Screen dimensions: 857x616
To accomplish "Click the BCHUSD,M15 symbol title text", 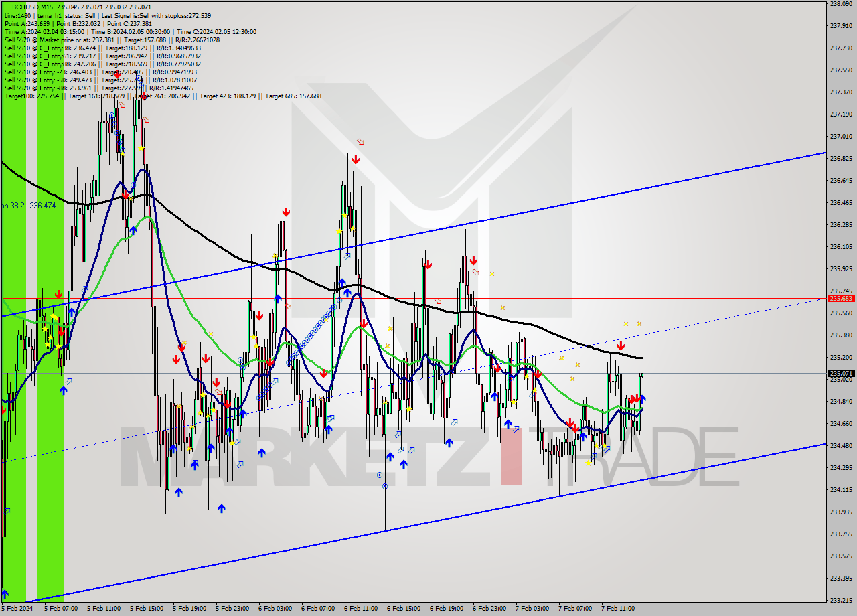I will (x=33, y=7).
